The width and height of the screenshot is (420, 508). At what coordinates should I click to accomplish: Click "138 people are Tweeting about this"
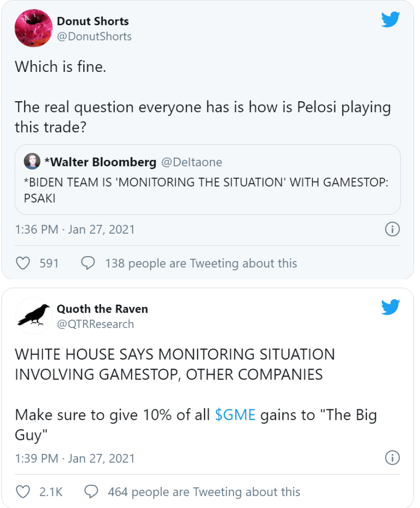pyautogui.click(x=201, y=263)
